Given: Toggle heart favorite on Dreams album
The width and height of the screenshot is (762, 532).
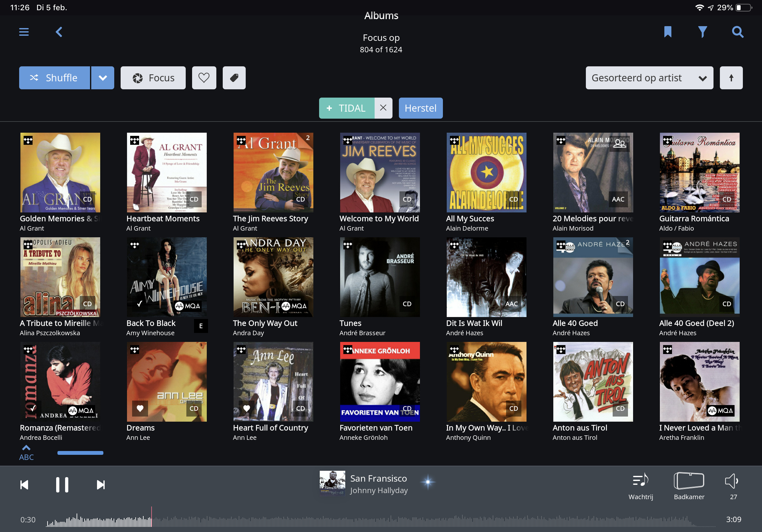Looking at the screenshot, I should pyautogui.click(x=140, y=408).
